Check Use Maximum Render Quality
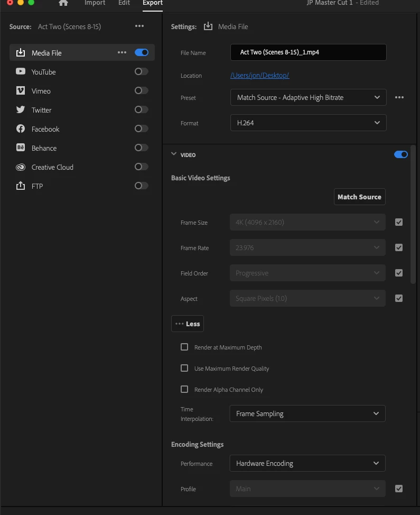 [184, 369]
